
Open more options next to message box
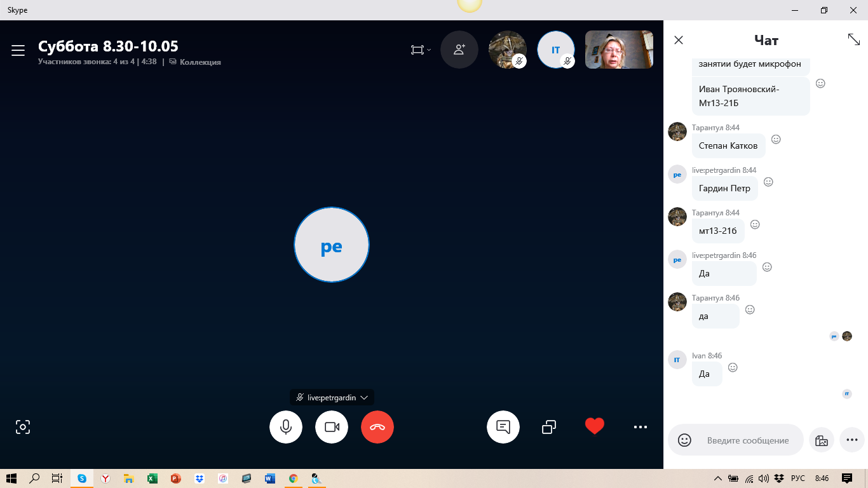(852, 440)
